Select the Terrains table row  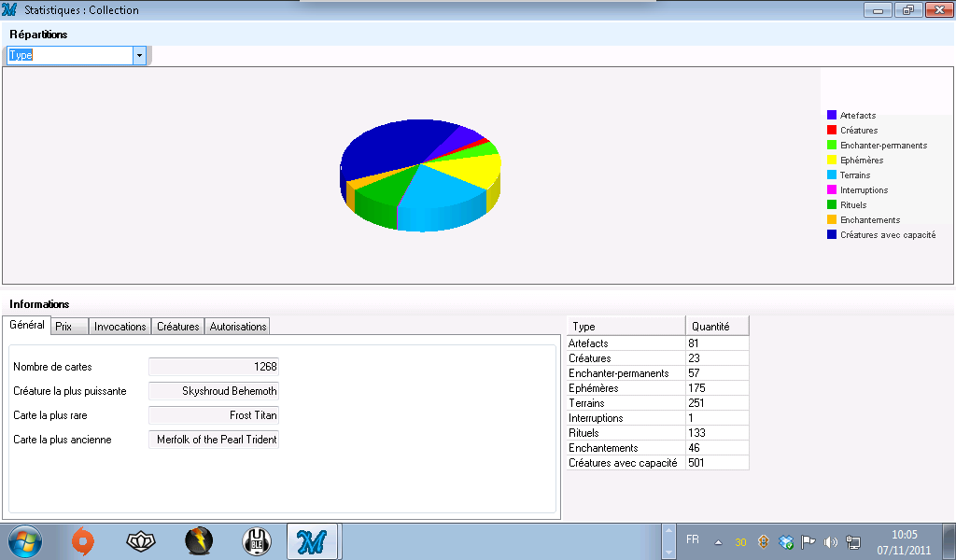658,403
